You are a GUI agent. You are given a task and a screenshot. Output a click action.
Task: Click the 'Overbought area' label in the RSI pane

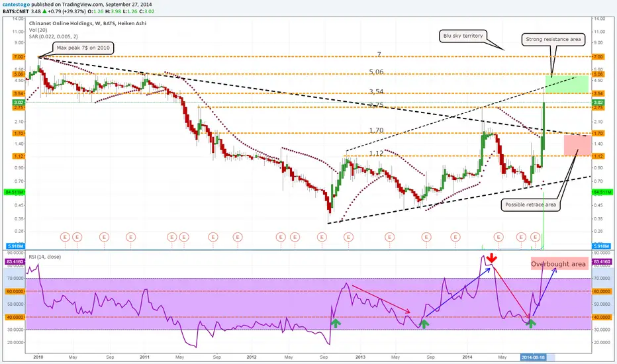click(558, 264)
